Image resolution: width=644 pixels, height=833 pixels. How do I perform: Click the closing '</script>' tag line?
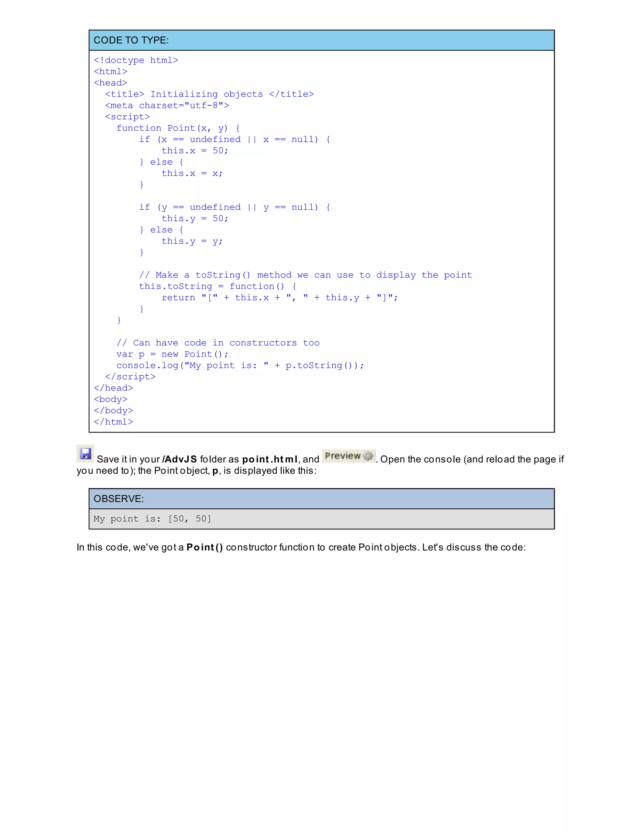(130, 377)
